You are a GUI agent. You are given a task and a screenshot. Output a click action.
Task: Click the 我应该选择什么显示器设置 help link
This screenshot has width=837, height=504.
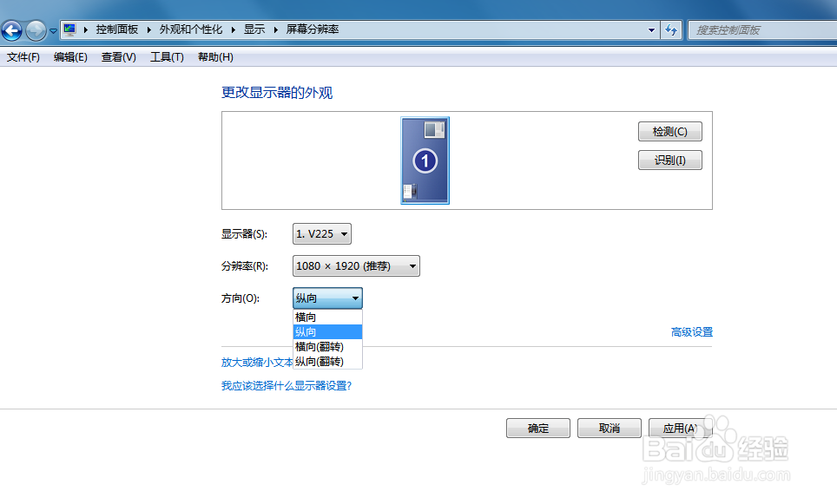(x=287, y=385)
